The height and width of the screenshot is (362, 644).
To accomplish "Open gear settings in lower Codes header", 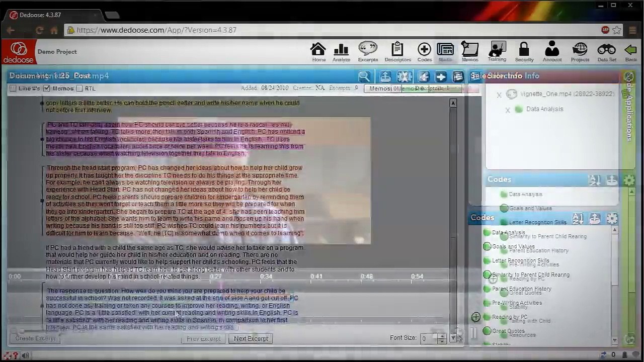I will click(x=612, y=218).
